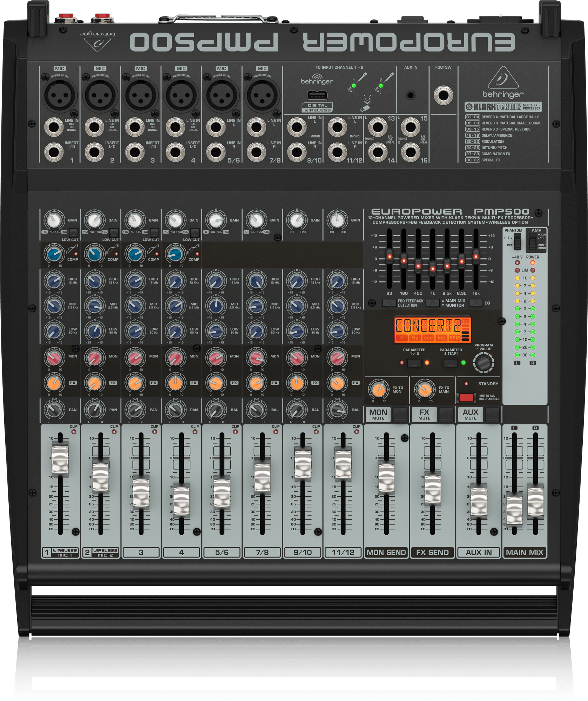Click the PARAMETER 3 (TAP) button

coord(451,363)
